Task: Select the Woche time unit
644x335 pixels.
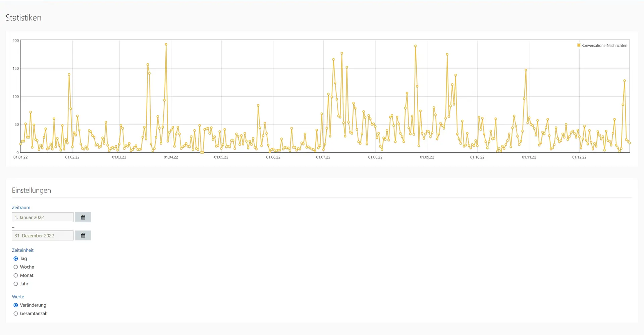Action: (x=16, y=267)
